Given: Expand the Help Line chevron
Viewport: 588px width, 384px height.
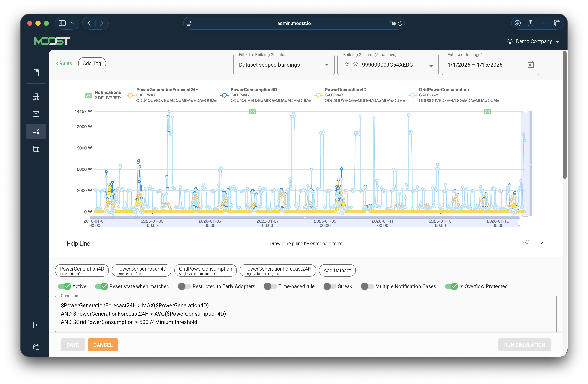Looking at the screenshot, I should click(x=541, y=244).
